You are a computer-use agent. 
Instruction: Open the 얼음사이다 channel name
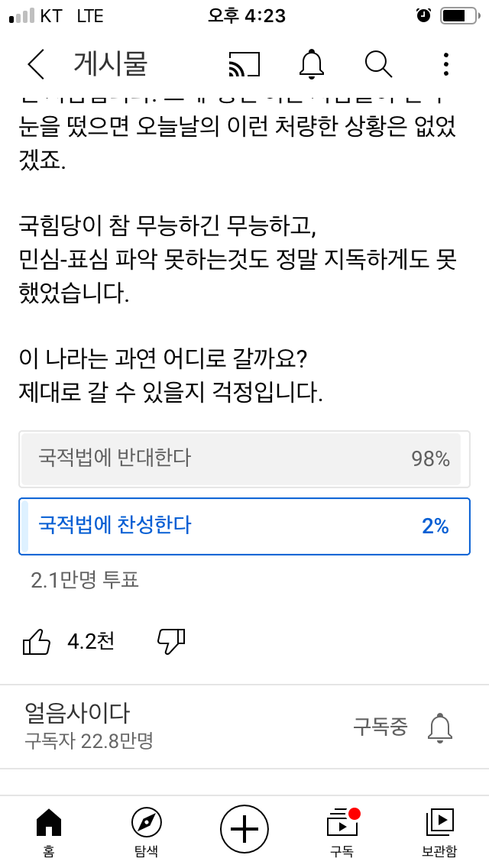(x=77, y=714)
